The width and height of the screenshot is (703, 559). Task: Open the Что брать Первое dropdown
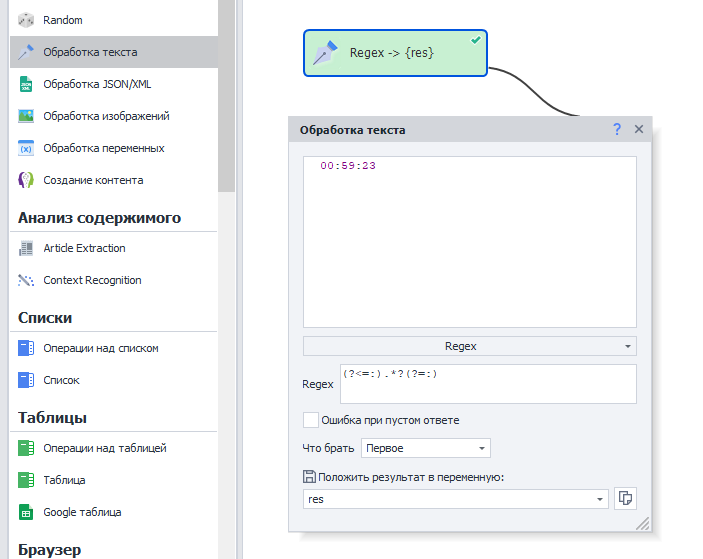tap(425, 448)
